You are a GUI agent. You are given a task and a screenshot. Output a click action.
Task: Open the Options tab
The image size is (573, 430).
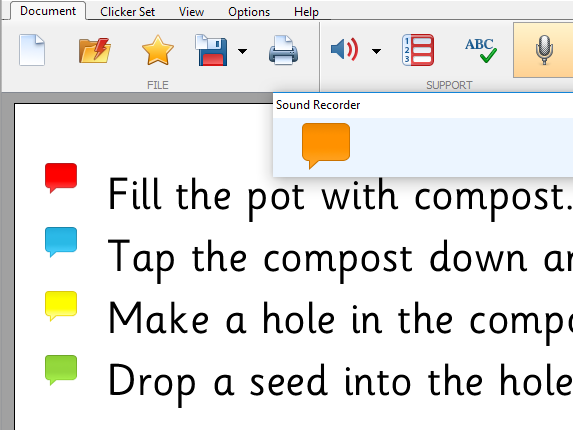point(249,12)
